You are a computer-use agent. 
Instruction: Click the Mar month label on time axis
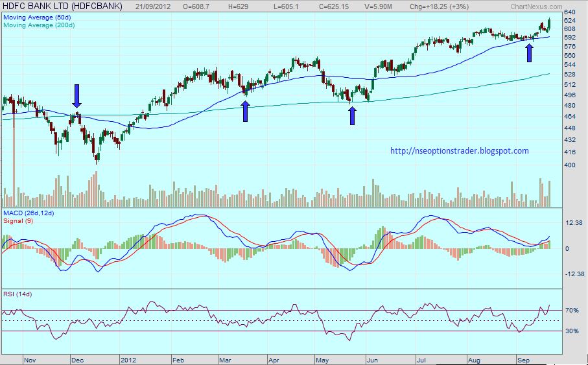(225, 360)
